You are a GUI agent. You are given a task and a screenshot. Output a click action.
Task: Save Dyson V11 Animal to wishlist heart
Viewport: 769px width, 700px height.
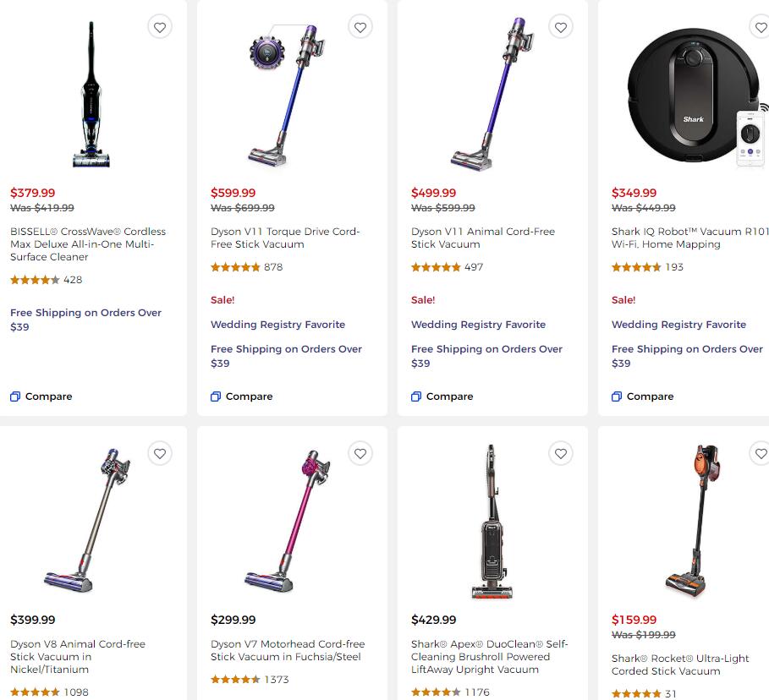[x=561, y=28]
